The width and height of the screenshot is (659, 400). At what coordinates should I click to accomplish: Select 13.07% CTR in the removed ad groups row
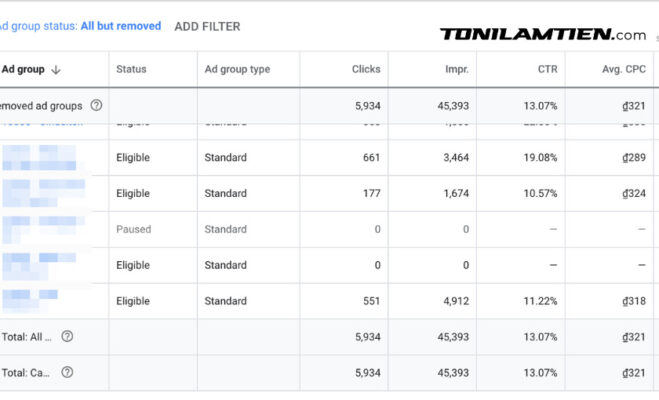click(540, 105)
